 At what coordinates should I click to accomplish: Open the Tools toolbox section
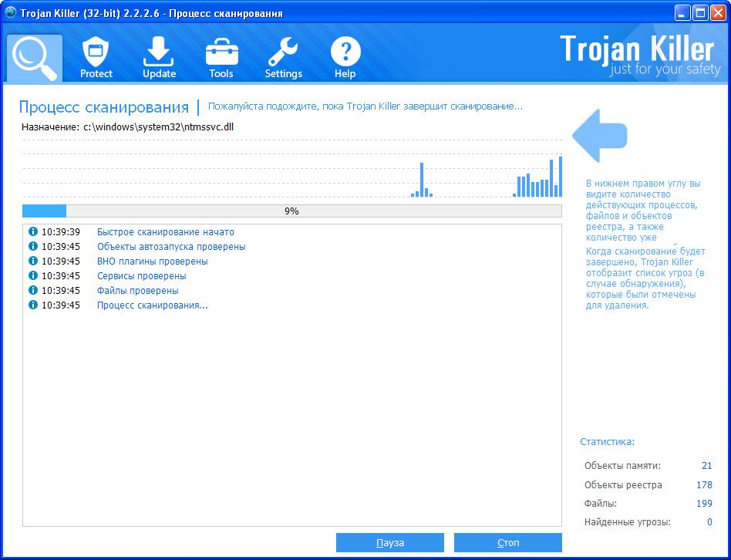click(221, 58)
